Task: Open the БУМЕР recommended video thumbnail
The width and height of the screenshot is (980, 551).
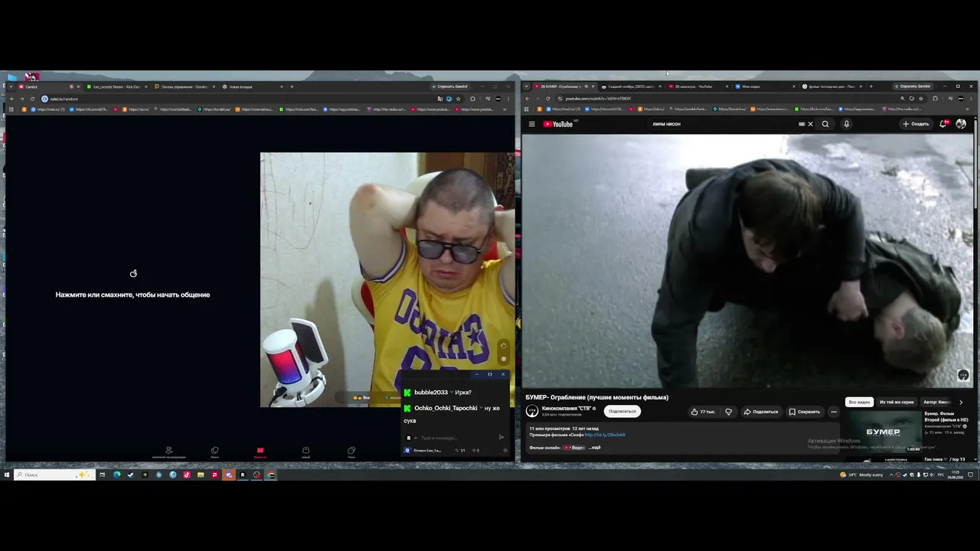Action: pos(883,432)
